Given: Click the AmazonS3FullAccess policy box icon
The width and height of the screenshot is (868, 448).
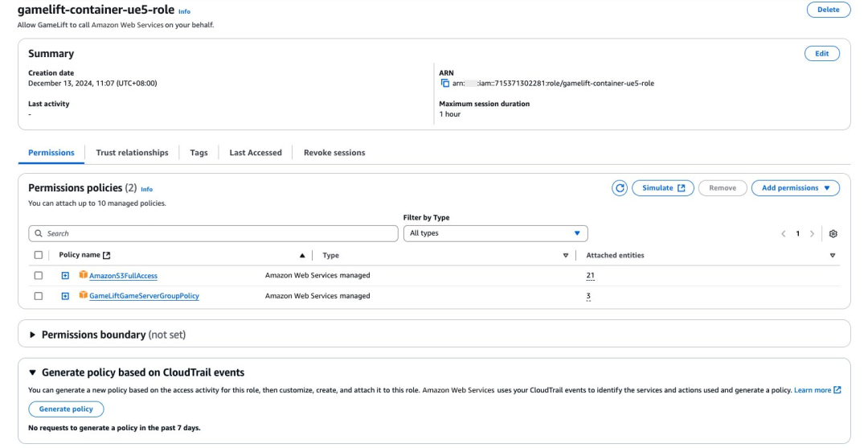Looking at the screenshot, I should [x=83, y=274].
